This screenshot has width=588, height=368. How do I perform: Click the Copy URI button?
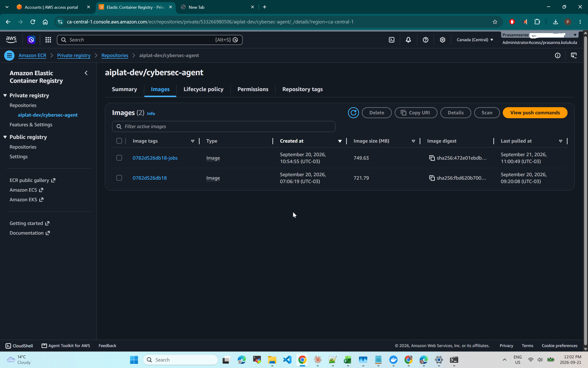(416, 113)
